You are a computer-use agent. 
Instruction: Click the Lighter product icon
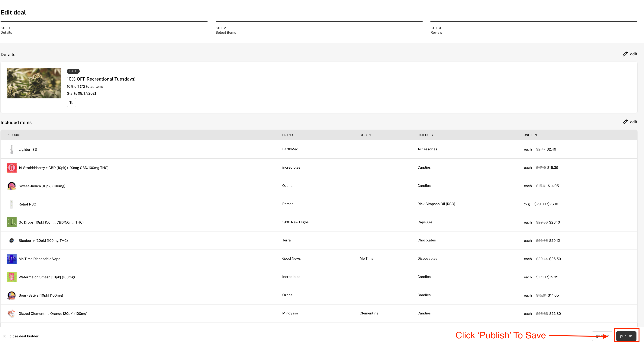tap(11, 149)
